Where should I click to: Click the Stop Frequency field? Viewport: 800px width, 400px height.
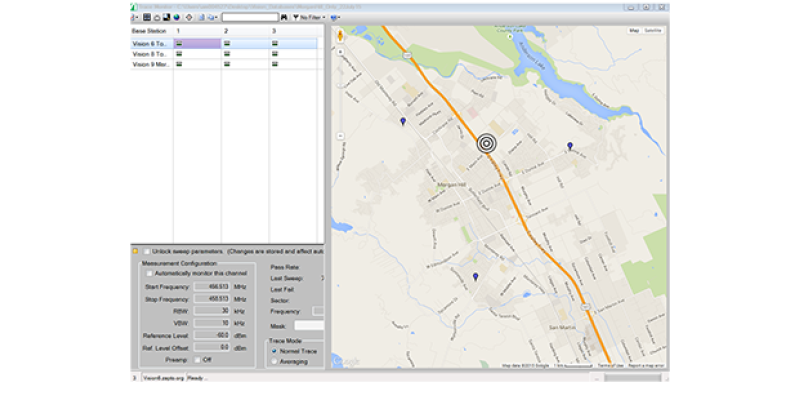pos(212,299)
